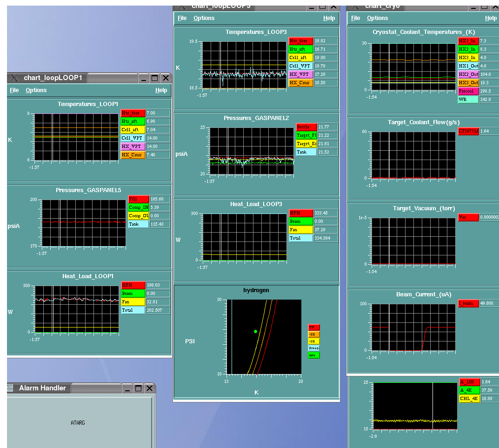Click Cell_aft legend in Temperatures_LOOP3
499x448 pixels.
301,58
